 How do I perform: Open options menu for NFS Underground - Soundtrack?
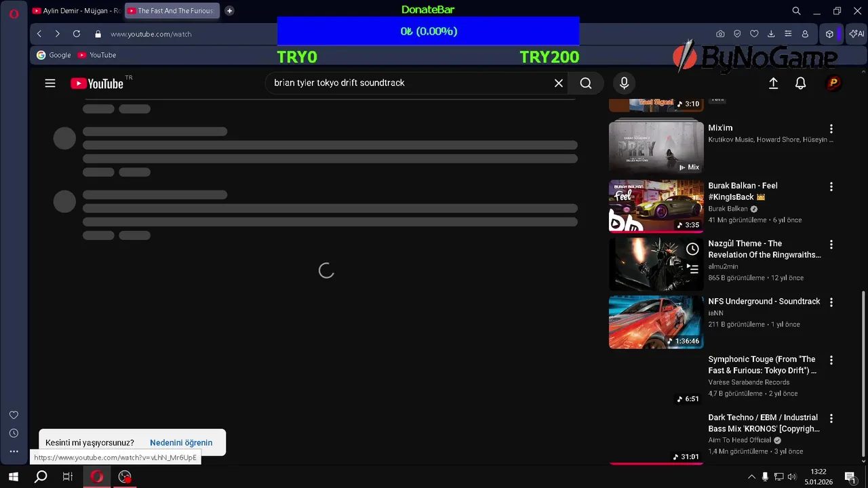pos(831,302)
